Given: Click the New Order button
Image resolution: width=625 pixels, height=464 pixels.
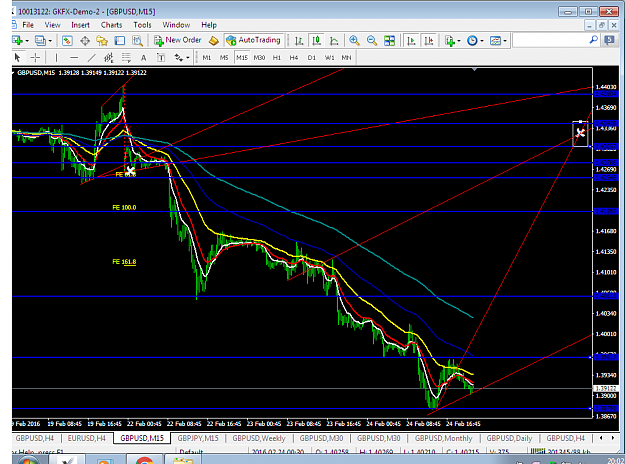Looking at the screenshot, I should point(178,40).
